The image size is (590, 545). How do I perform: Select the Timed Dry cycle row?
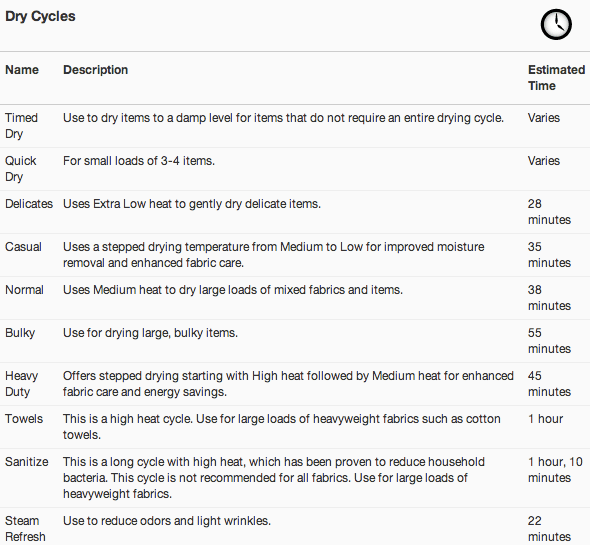click(x=295, y=126)
